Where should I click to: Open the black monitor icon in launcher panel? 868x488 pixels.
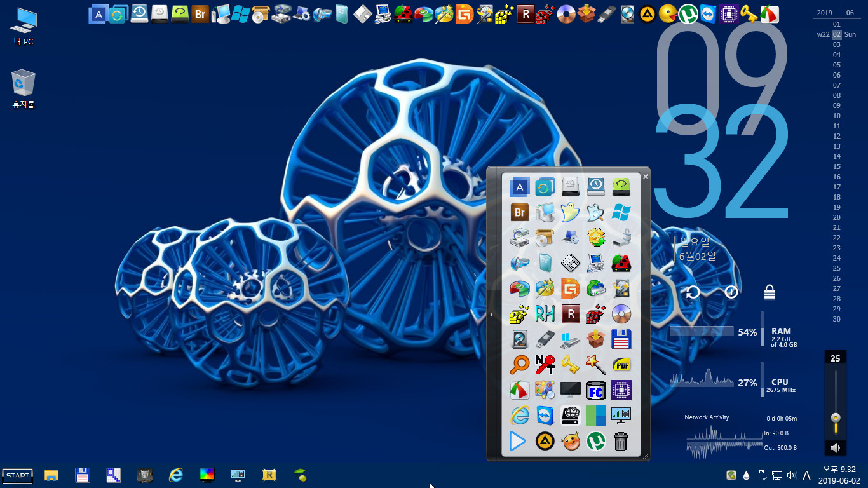[571, 390]
